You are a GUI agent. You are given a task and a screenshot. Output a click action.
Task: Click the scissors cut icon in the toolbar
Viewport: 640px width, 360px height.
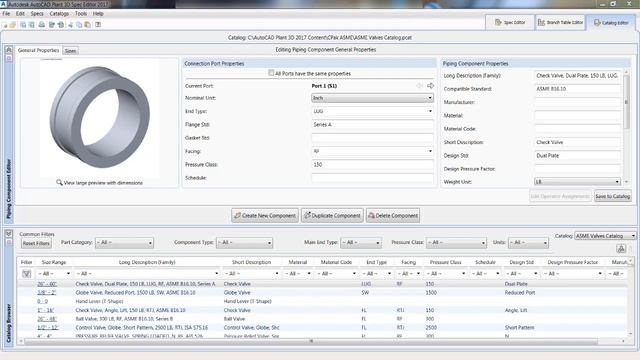[71, 24]
